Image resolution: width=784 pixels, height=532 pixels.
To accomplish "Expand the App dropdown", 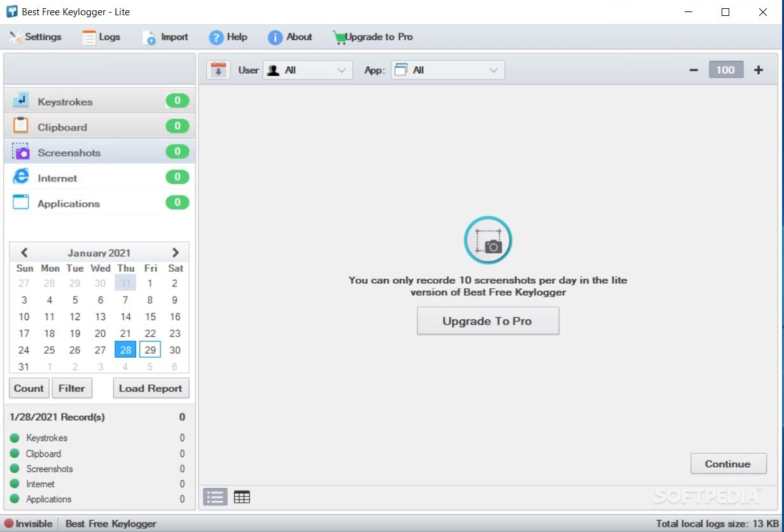I will (447, 70).
